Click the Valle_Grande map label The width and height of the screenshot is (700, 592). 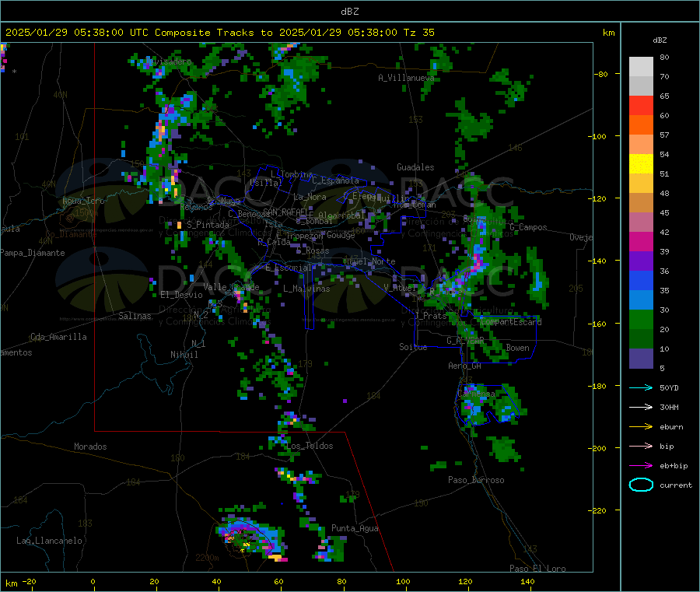(231, 287)
